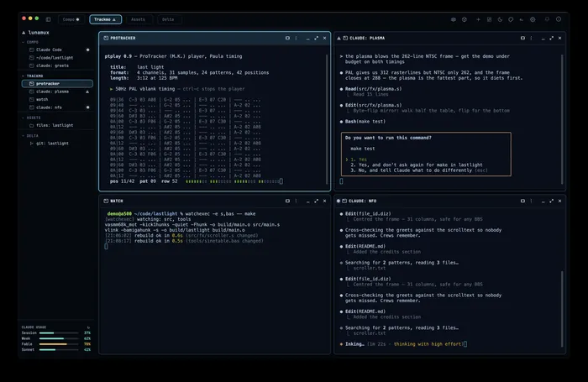588x382 pixels.
Task: Choose 'Yes, and don't ask again' option
Action: point(417,165)
